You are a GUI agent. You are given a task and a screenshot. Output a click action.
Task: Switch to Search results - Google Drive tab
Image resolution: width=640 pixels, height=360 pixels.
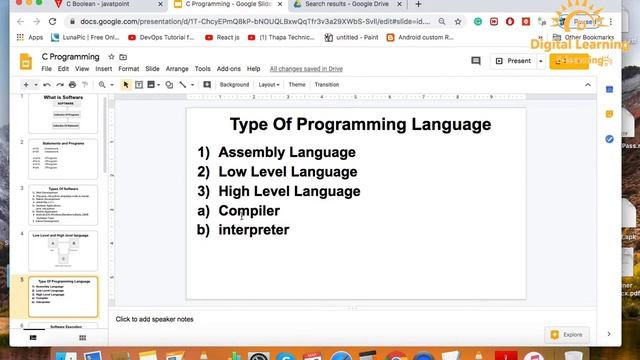click(348, 4)
